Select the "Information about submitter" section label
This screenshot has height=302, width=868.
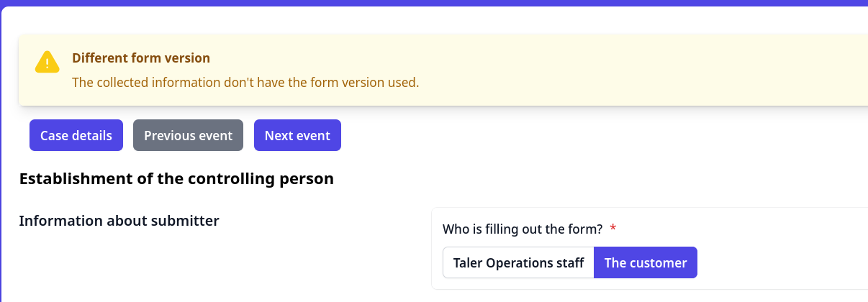[x=119, y=221]
